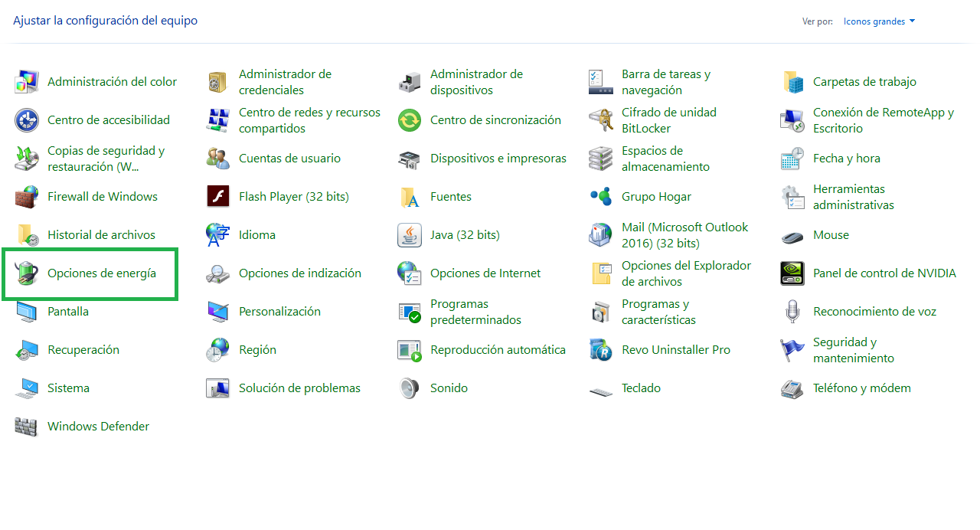Click the Programas predeterminados link

tap(475, 312)
